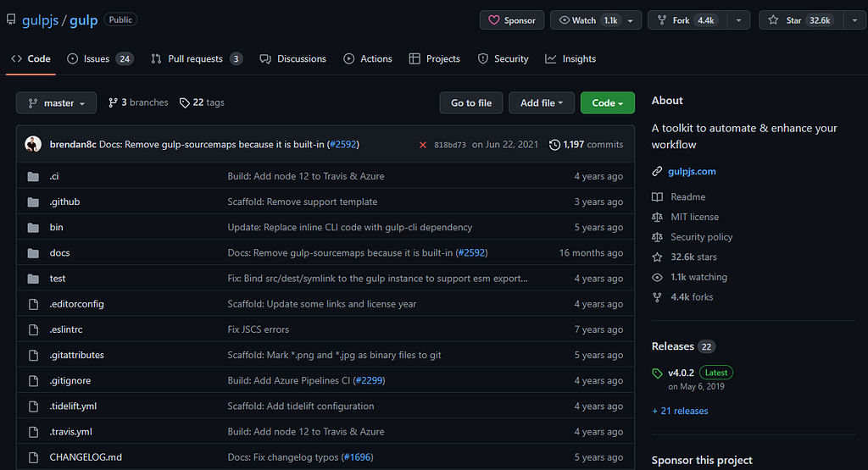Click the tag icon beside v4.0.2 release
This screenshot has width=868, height=470.
click(657, 373)
